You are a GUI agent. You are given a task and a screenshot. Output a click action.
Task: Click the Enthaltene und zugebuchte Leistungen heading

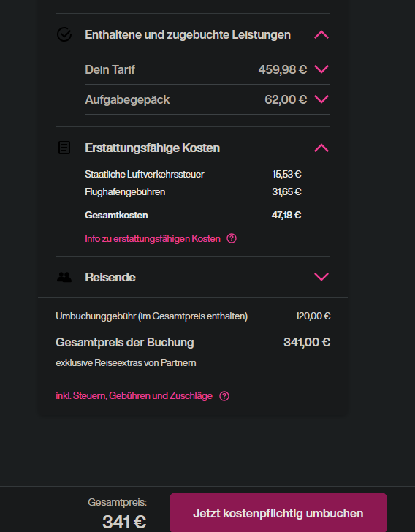(188, 34)
